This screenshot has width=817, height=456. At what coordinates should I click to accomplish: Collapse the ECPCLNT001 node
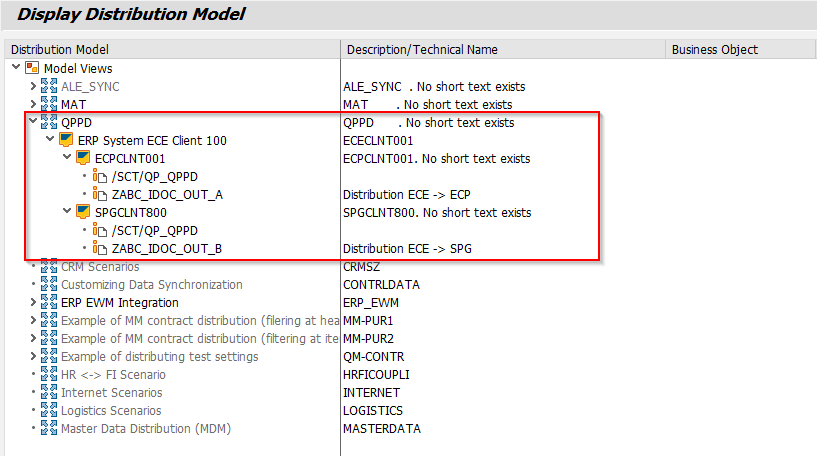tap(67, 158)
